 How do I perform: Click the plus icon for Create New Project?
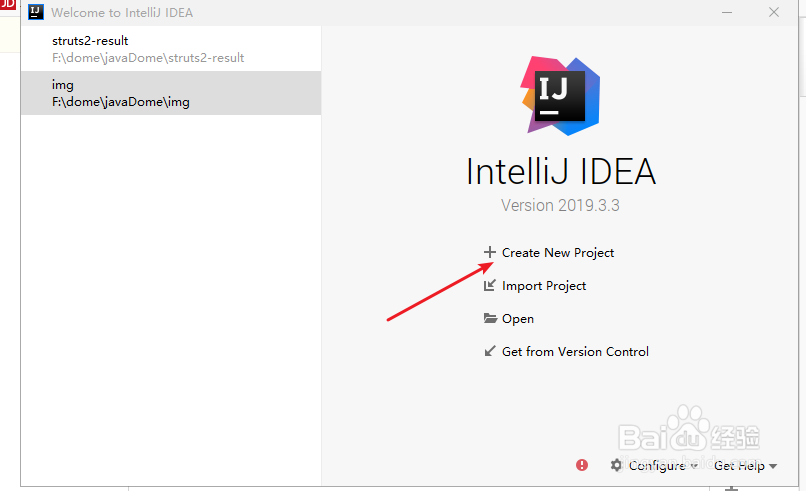point(490,252)
